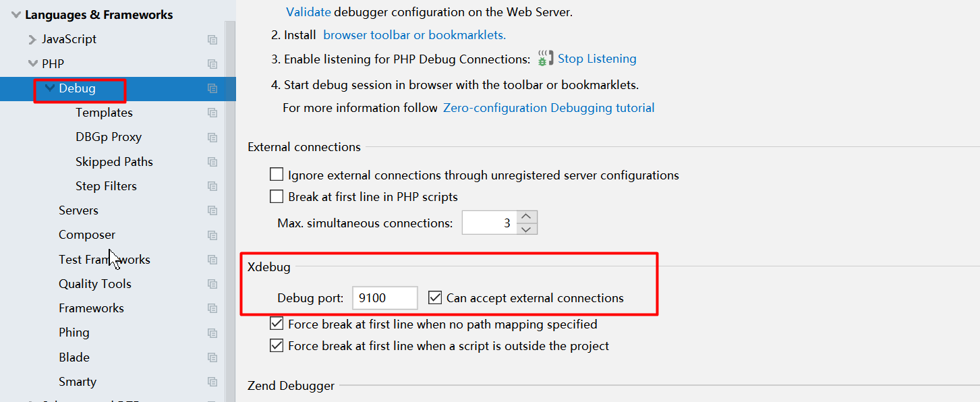The height and width of the screenshot is (402, 980).
Task: Click the project-level icon beside Quality Tools
Action: tap(212, 285)
